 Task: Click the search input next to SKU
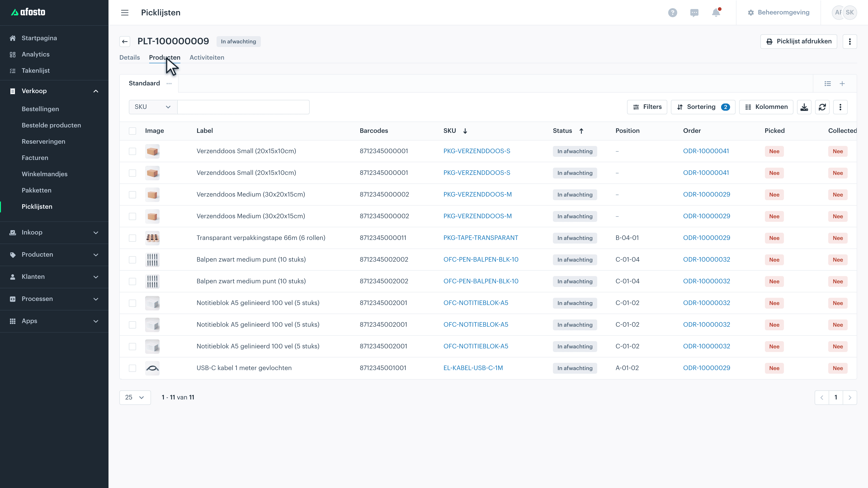click(x=243, y=107)
